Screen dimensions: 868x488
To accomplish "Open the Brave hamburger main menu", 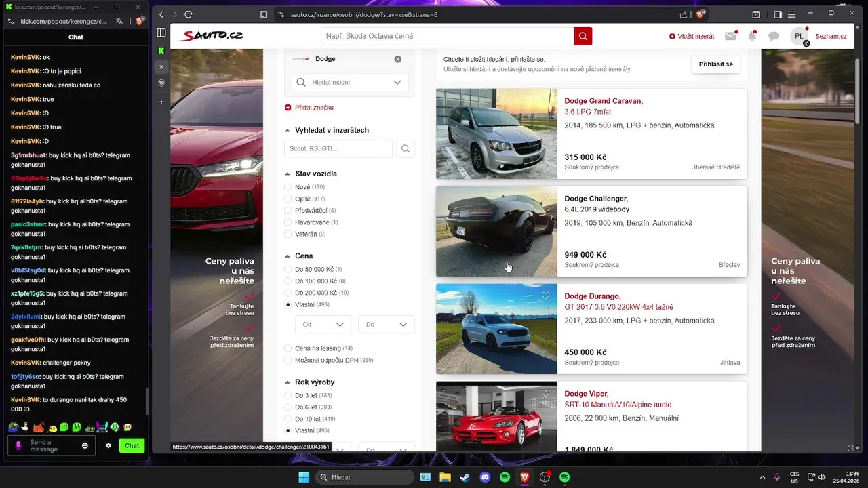I will click(x=791, y=14).
